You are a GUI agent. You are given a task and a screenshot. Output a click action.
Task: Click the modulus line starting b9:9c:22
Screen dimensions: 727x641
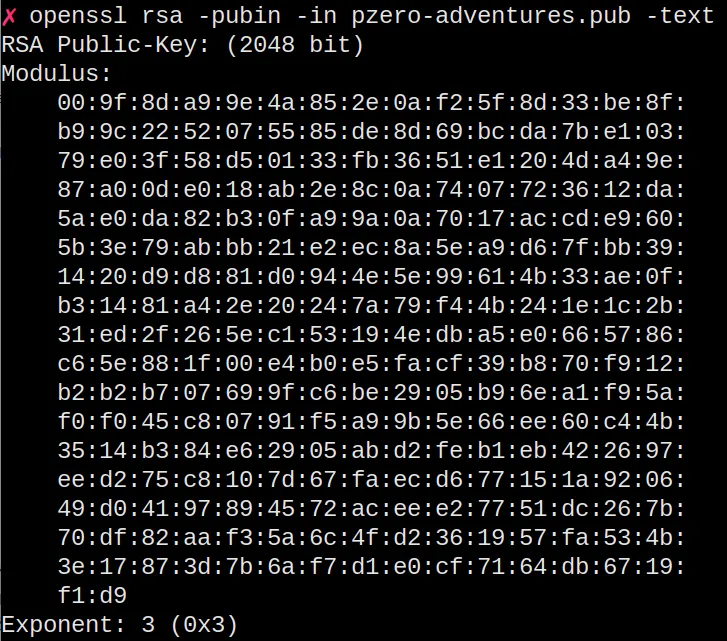[370, 132]
